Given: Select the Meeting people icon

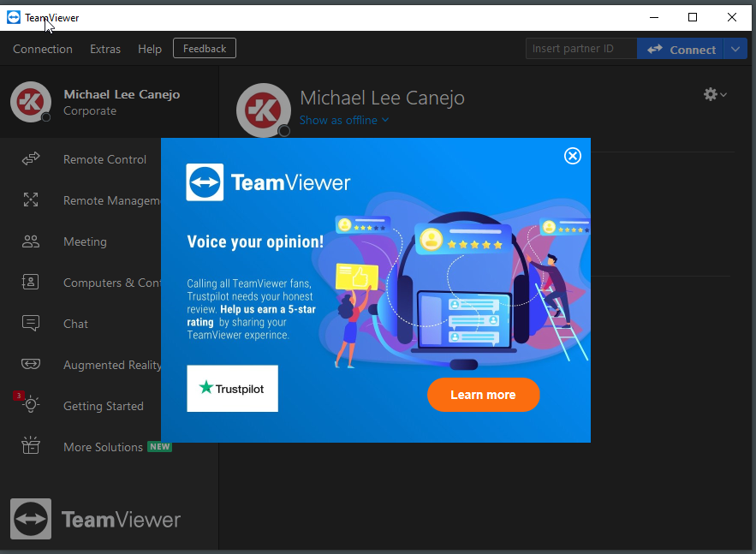Looking at the screenshot, I should pyautogui.click(x=31, y=241).
